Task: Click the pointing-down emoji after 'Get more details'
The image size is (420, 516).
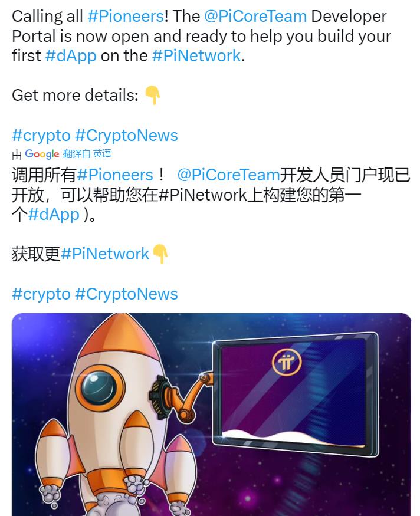Action: click(152, 95)
